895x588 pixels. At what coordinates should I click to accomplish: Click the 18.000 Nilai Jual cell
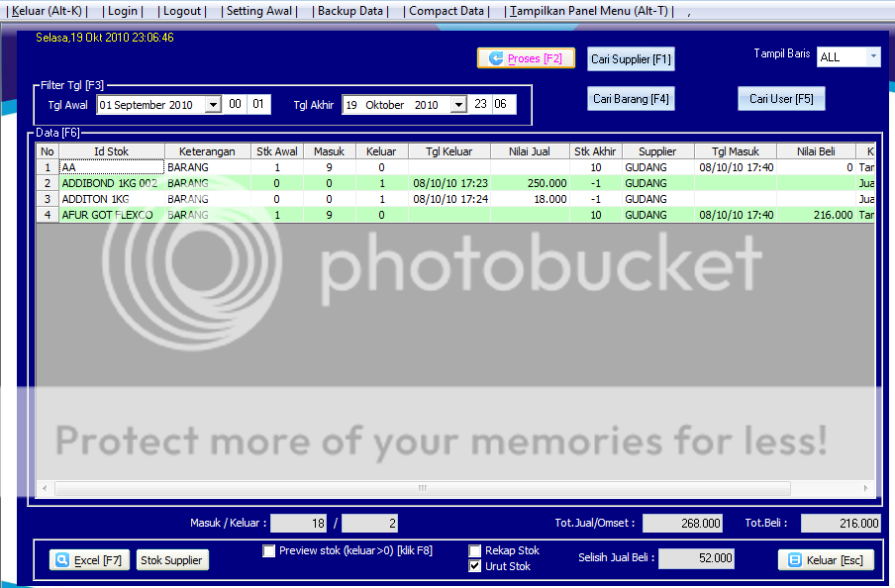point(530,199)
